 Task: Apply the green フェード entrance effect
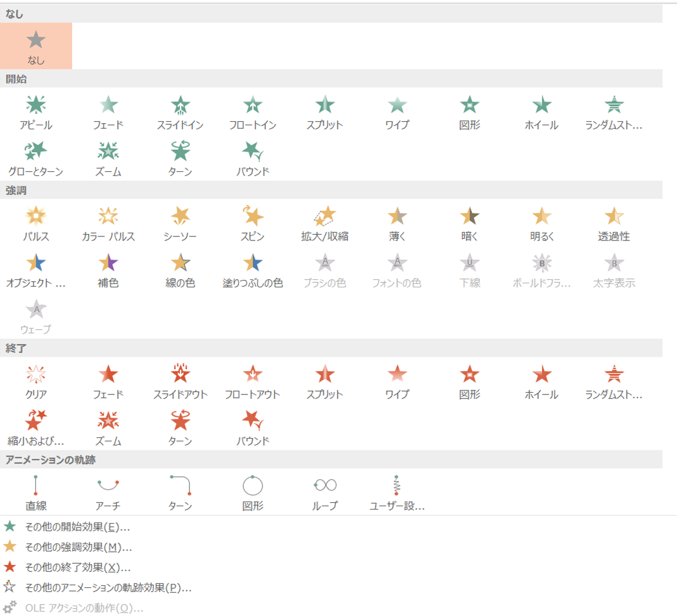click(108, 113)
